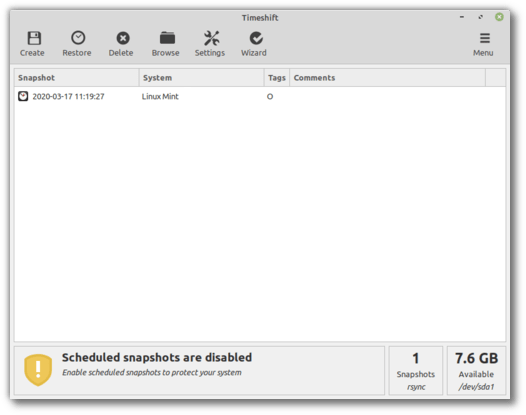Click the snapshot row clock icon
This screenshot has height=415, width=526.
[23, 96]
